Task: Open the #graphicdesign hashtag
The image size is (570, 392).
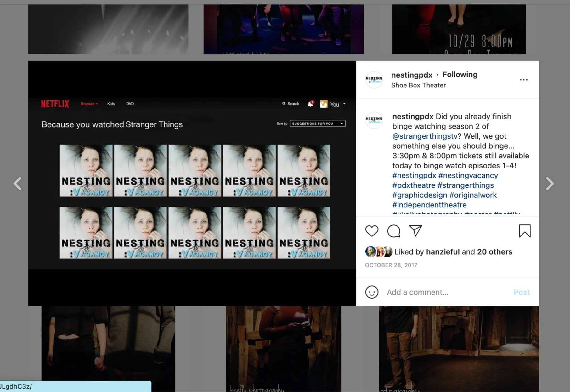Action: pos(420,195)
